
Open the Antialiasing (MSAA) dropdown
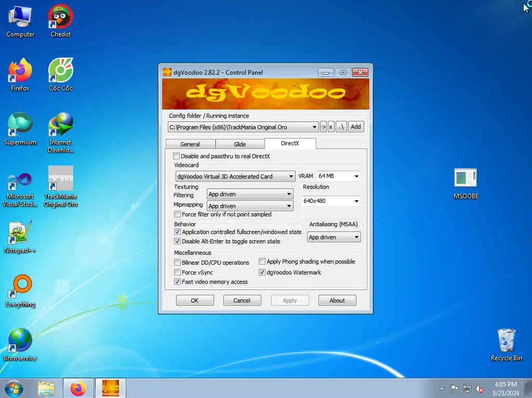(x=334, y=237)
